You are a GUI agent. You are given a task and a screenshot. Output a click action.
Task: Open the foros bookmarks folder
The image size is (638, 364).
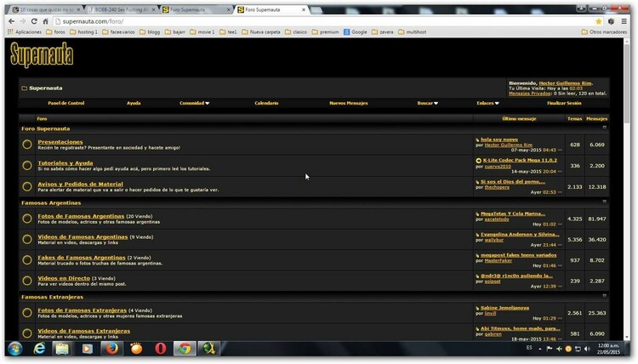click(55, 31)
